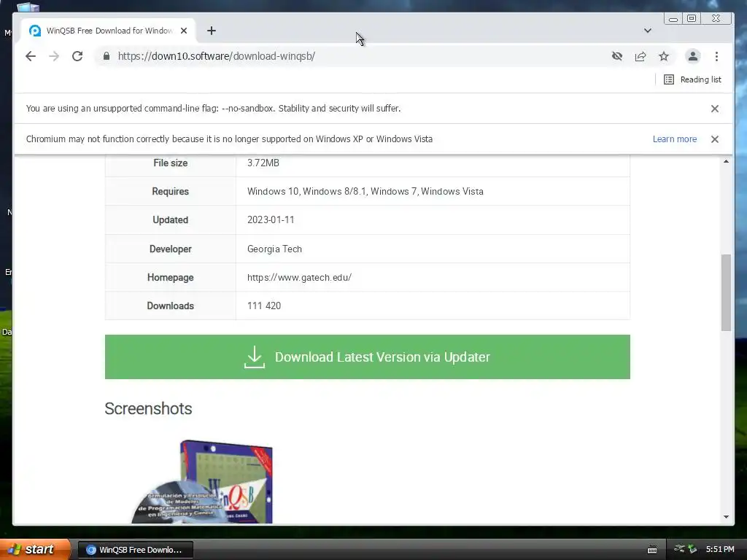Open the Learn more link
The width and height of the screenshot is (747, 560).
pyautogui.click(x=675, y=139)
